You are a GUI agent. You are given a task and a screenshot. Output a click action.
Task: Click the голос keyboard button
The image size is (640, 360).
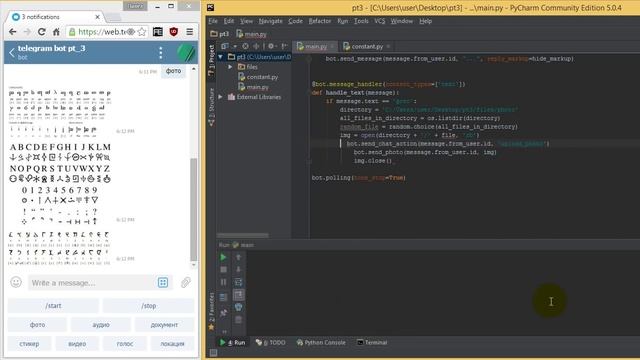(125, 344)
